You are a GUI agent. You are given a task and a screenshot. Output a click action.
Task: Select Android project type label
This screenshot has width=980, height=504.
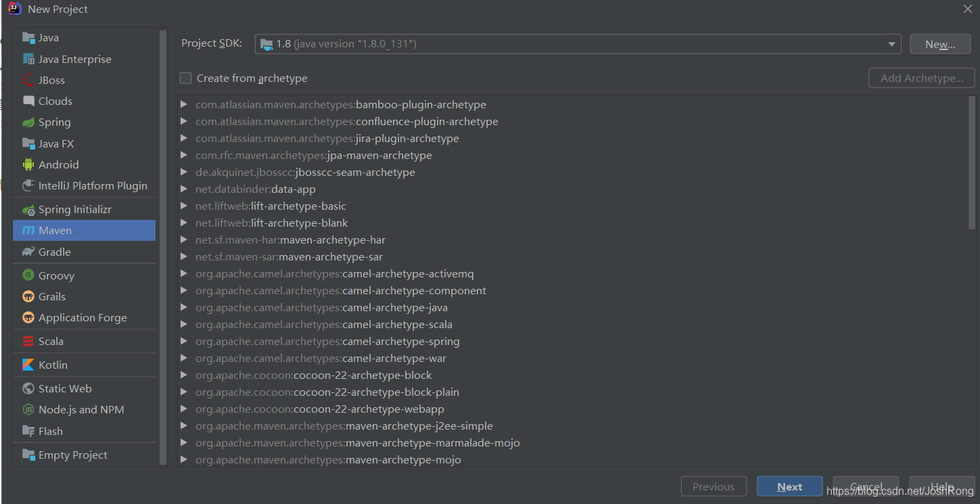59,164
